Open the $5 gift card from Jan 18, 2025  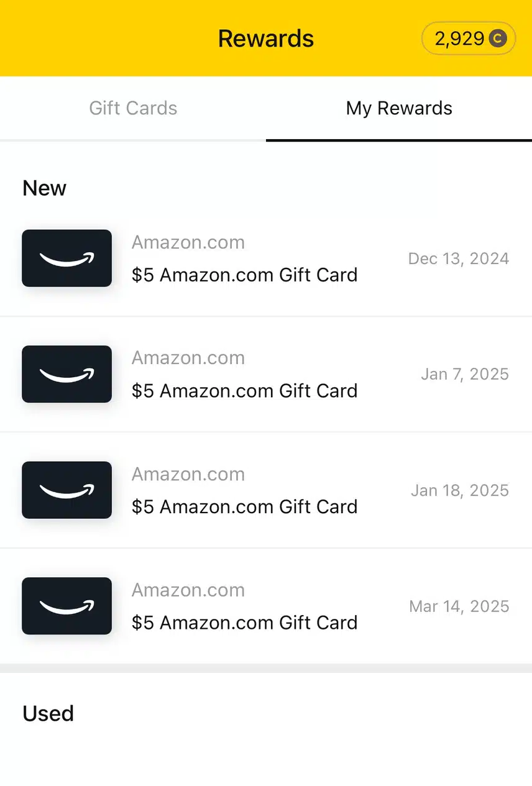[x=244, y=506]
